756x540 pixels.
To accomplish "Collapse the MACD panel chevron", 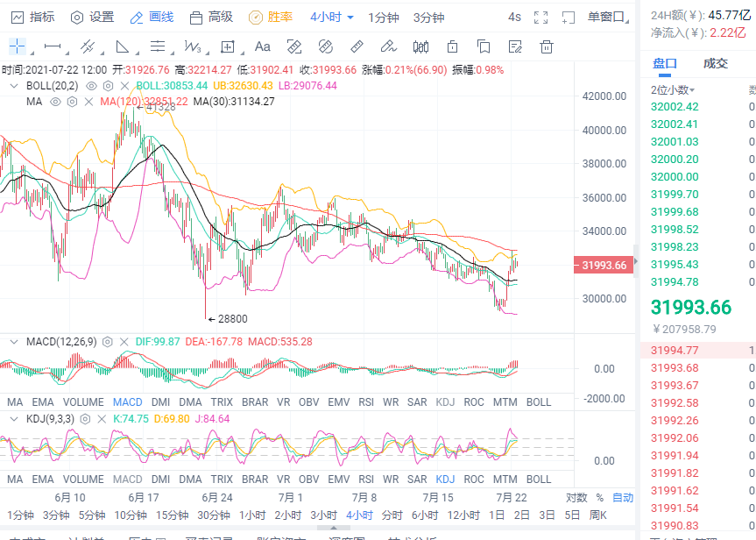I will [14, 342].
